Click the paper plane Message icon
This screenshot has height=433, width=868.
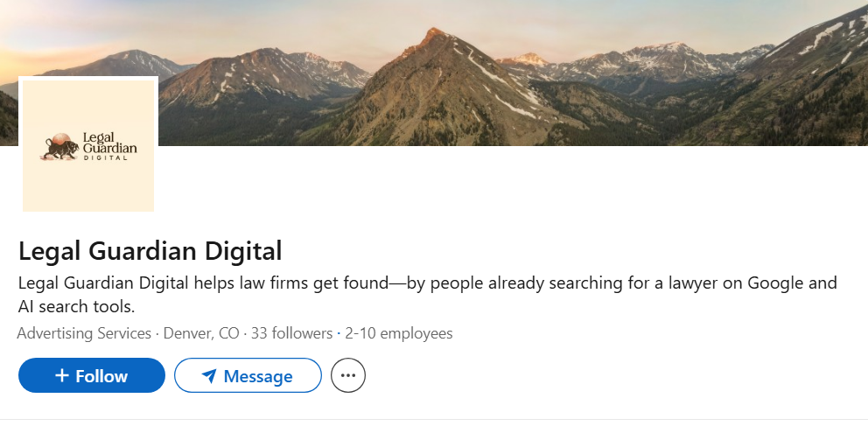[x=208, y=376]
